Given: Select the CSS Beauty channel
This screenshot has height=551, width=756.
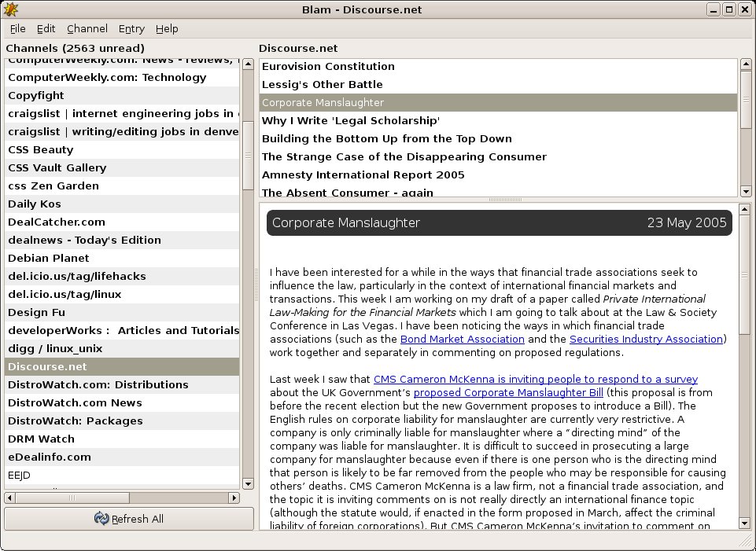Looking at the screenshot, I should 122,150.
